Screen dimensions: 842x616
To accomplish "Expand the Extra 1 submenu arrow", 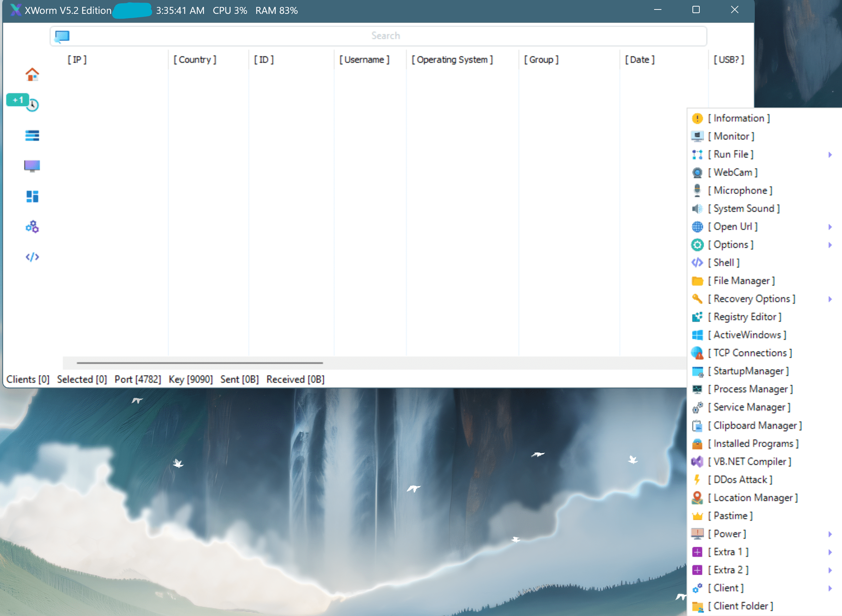I will click(830, 552).
